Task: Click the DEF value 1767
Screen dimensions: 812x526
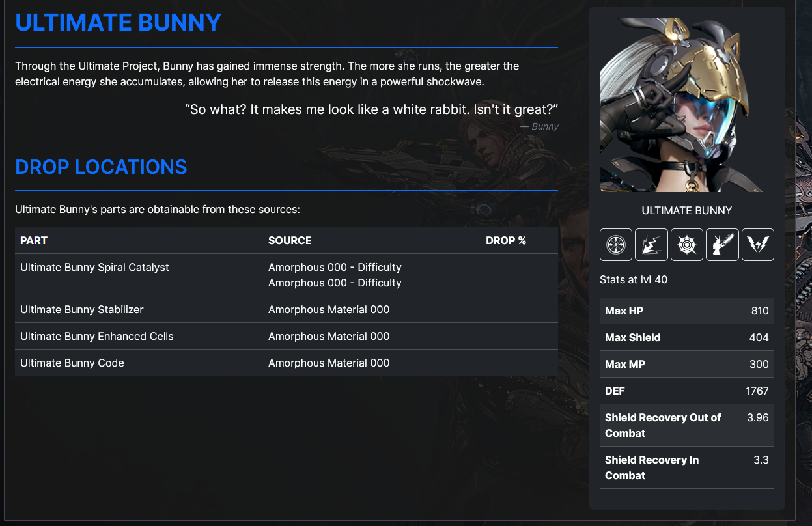Action: (757, 391)
